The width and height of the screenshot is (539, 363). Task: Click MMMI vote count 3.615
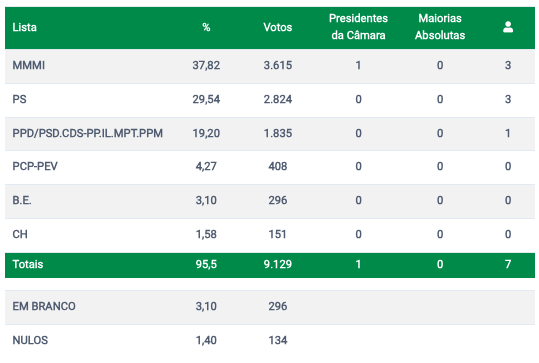278,65
